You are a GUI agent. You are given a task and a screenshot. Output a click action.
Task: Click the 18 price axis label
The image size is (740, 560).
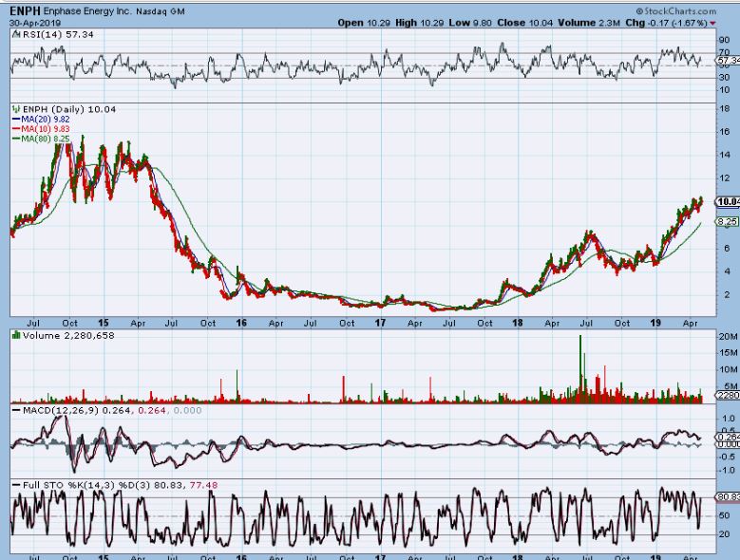724,109
